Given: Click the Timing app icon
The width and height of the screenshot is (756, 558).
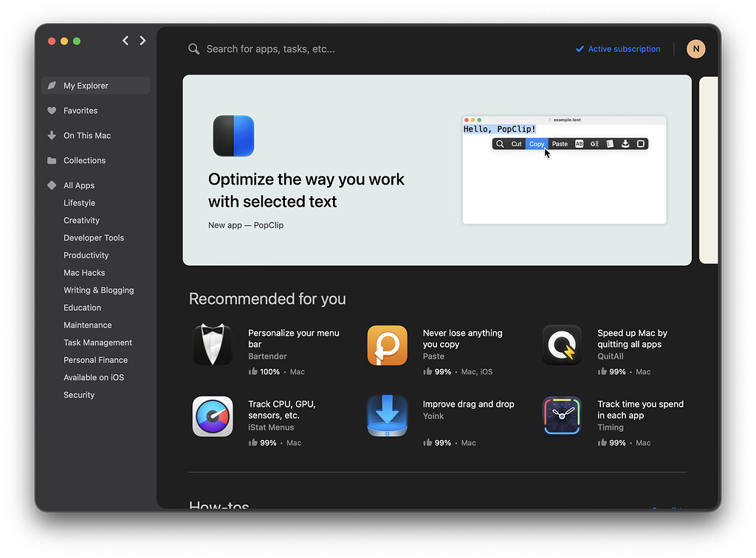Looking at the screenshot, I should pos(562,416).
